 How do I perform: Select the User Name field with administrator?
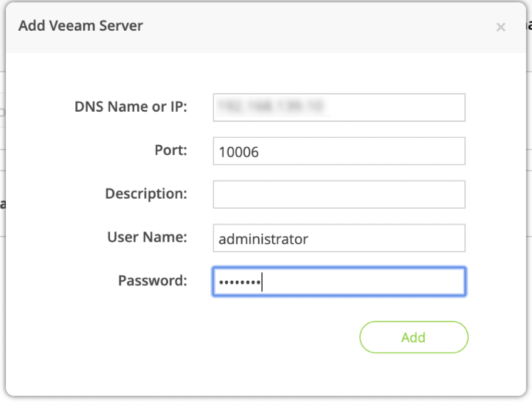click(x=339, y=238)
